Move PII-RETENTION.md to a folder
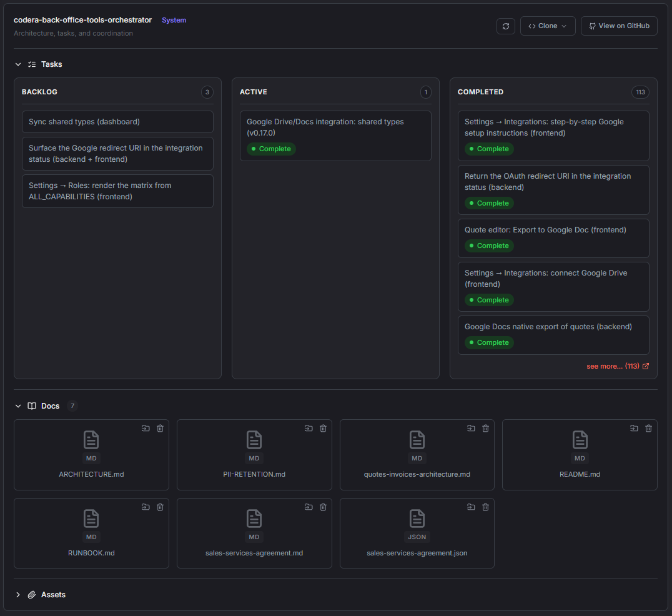This screenshot has height=616, width=672. pyautogui.click(x=309, y=428)
